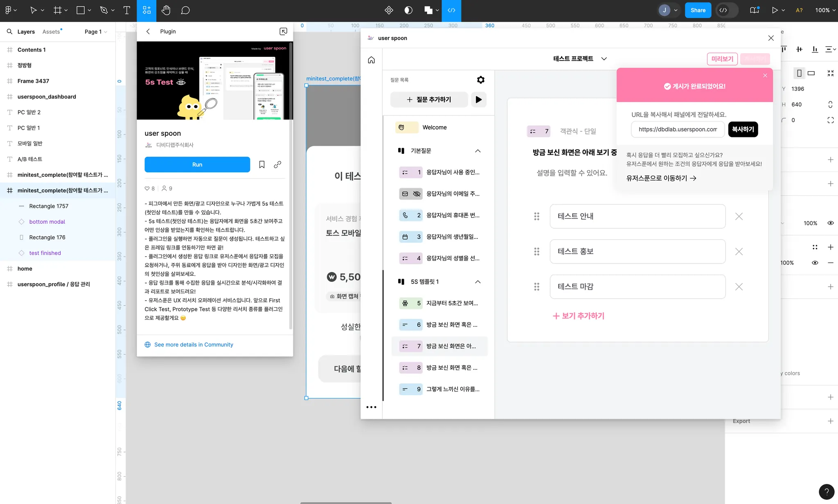This screenshot has height=504, width=838.
Task: Toggle hidden state of email question
Action: pyautogui.click(x=417, y=194)
